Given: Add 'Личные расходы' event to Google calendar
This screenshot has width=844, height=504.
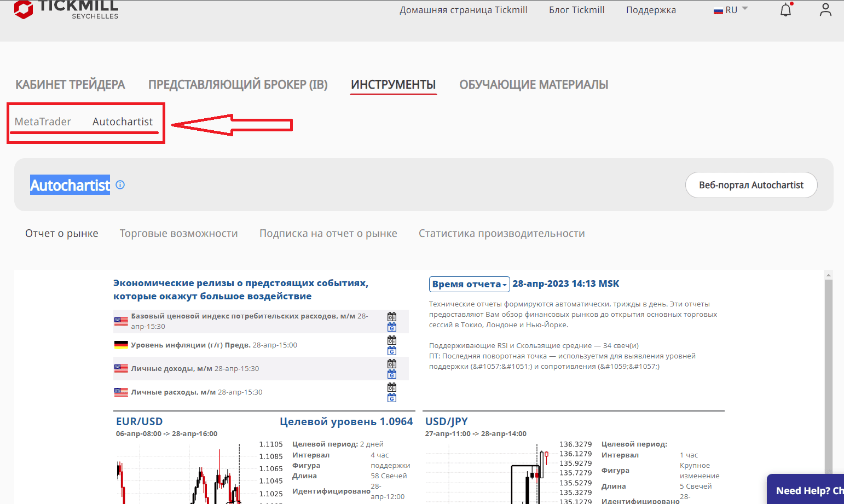Looking at the screenshot, I should pyautogui.click(x=392, y=397).
